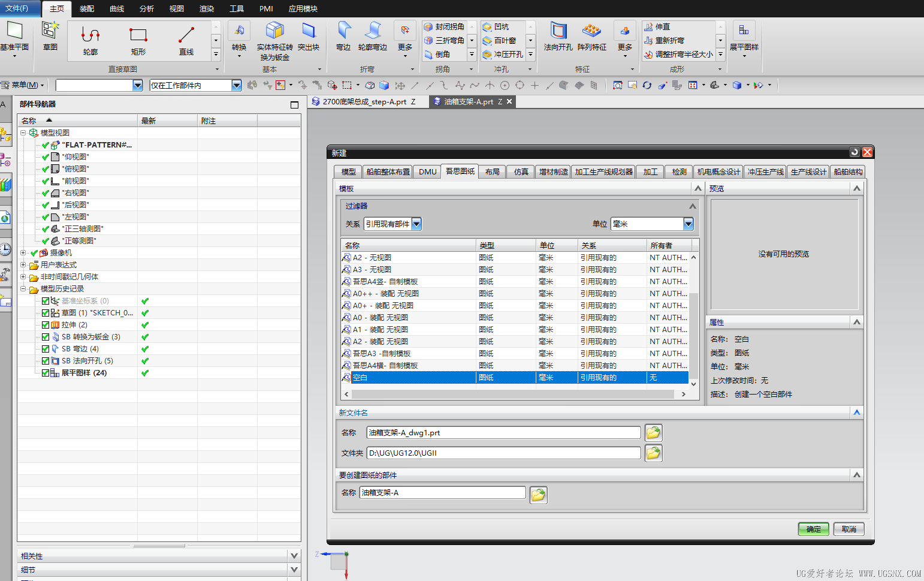Select the 弯边 flange tool
The image size is (924, 581).
click(x=343, y=37)
